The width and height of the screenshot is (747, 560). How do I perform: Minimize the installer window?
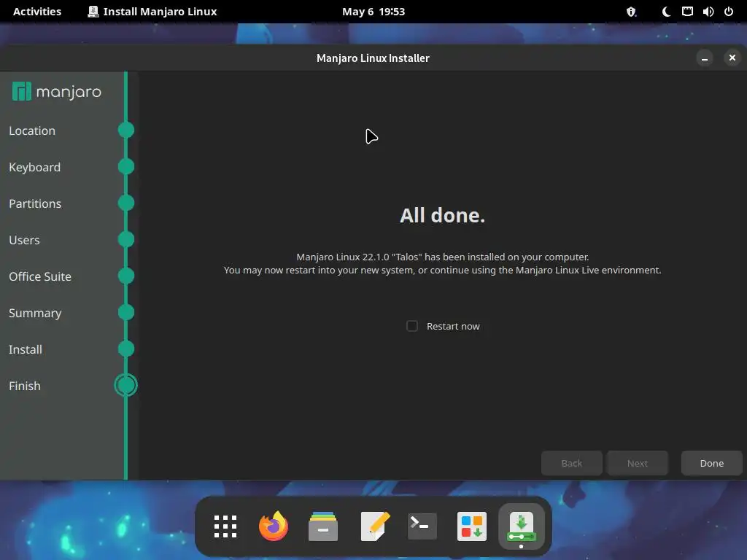pos(704,58)
